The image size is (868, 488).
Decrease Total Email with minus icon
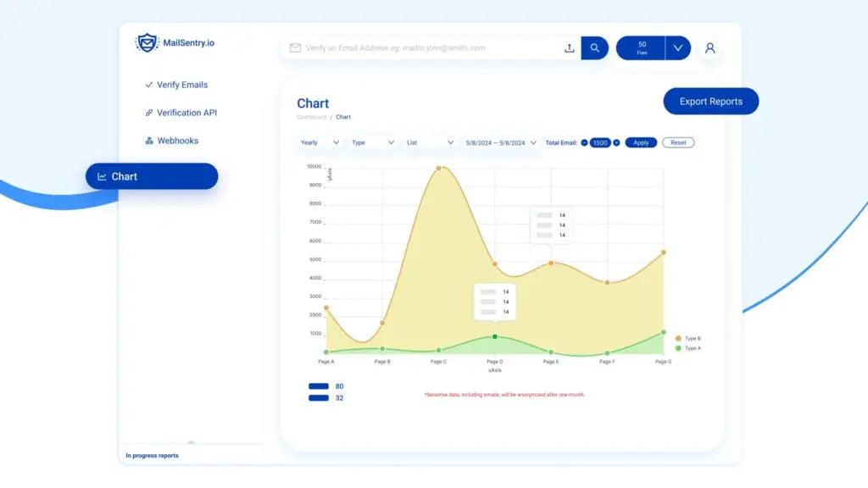pos(584,142)
